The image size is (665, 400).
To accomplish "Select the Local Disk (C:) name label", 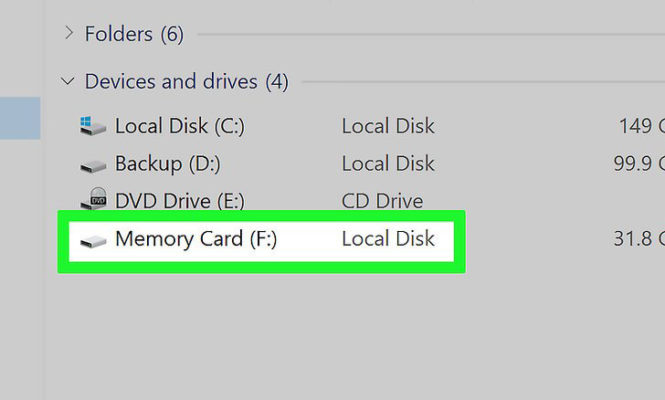I will coord(179,126).
